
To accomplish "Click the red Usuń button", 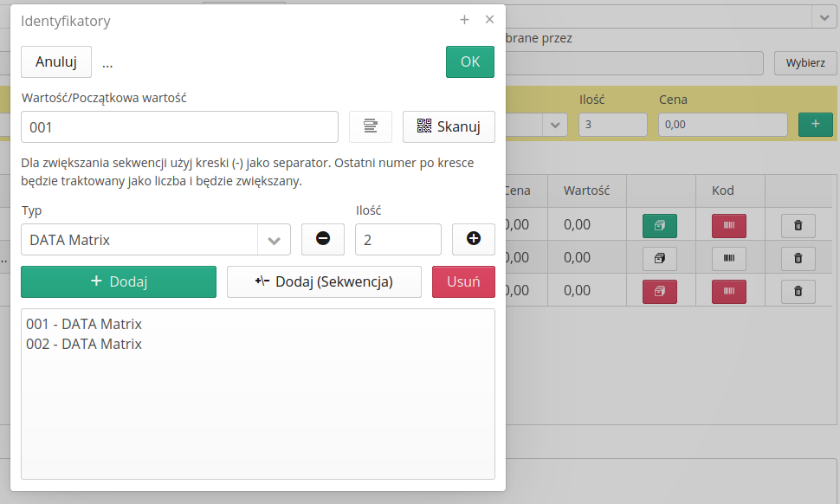I will 463,281.
